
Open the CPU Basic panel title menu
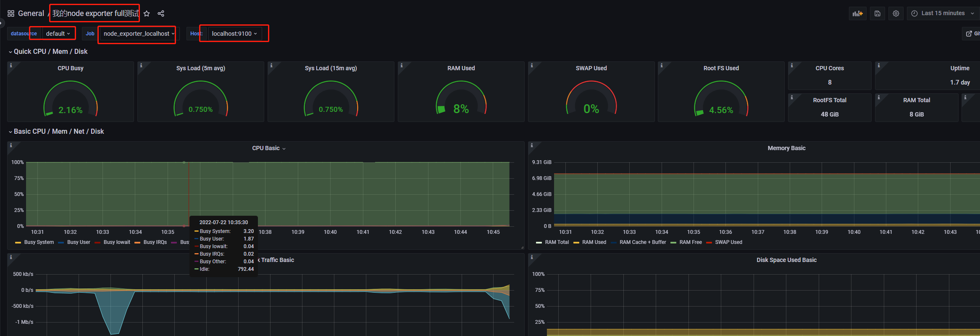269,148
